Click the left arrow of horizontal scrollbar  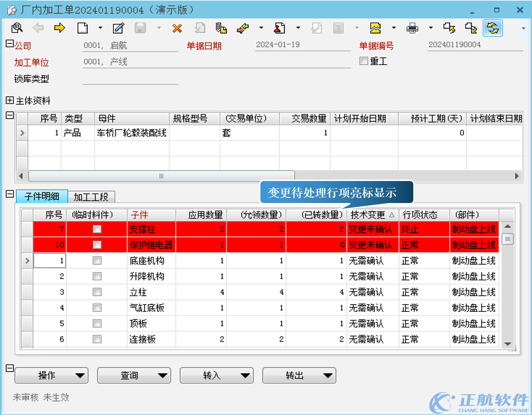point(22,176)
